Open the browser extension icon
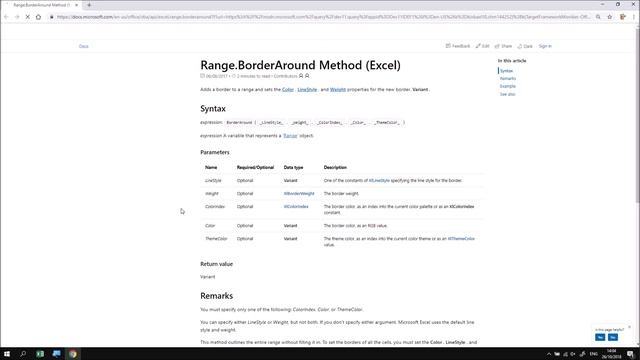640x360 pixels. click(x=623, y=17)
